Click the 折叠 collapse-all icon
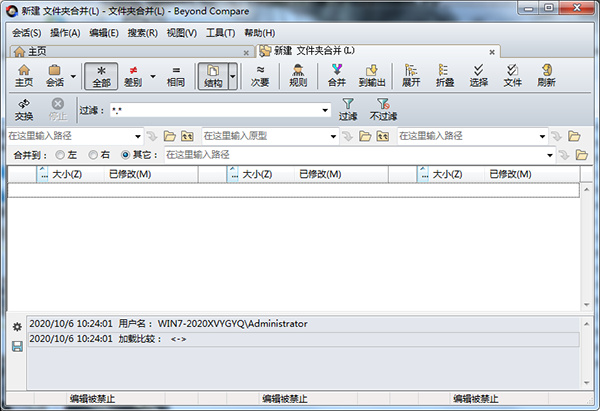600x411 pixels. tap(445, 76)
